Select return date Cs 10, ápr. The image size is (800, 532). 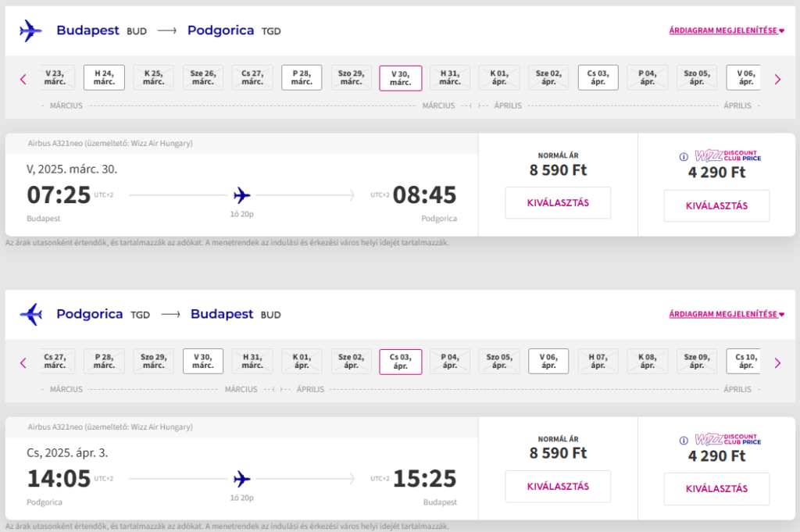(x=744, y=361)
